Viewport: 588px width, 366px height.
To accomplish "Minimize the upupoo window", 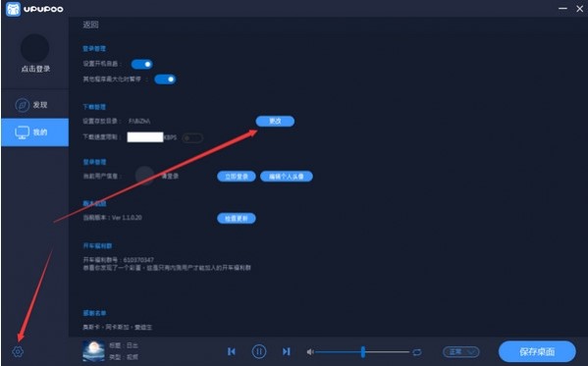I will pos(562,8).
